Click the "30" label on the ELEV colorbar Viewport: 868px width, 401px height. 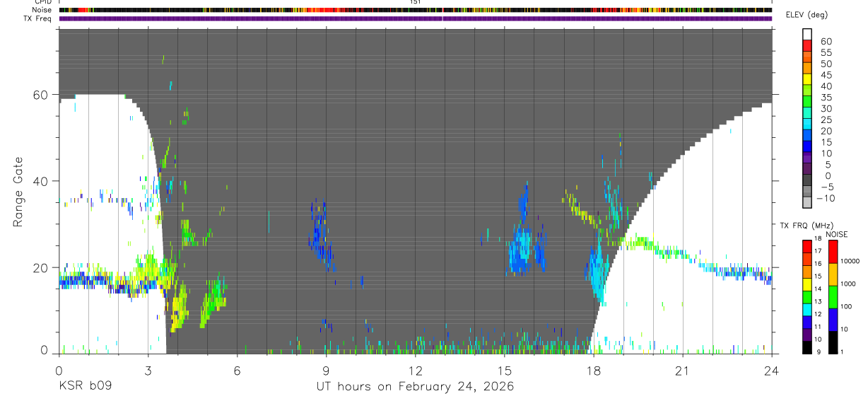[826, 109]
